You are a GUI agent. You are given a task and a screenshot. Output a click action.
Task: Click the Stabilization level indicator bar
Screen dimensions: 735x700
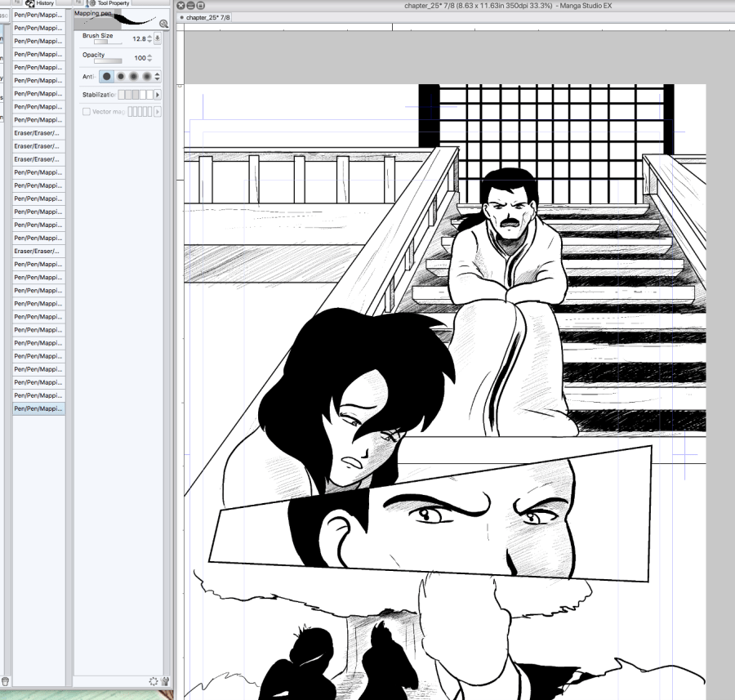coord(135,95)
